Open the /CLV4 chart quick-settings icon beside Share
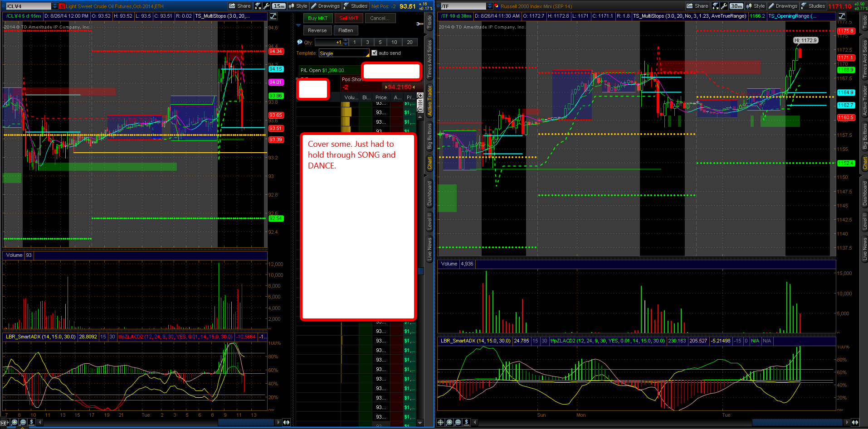Viewport: 868px width, 429px height. point(258,6)
